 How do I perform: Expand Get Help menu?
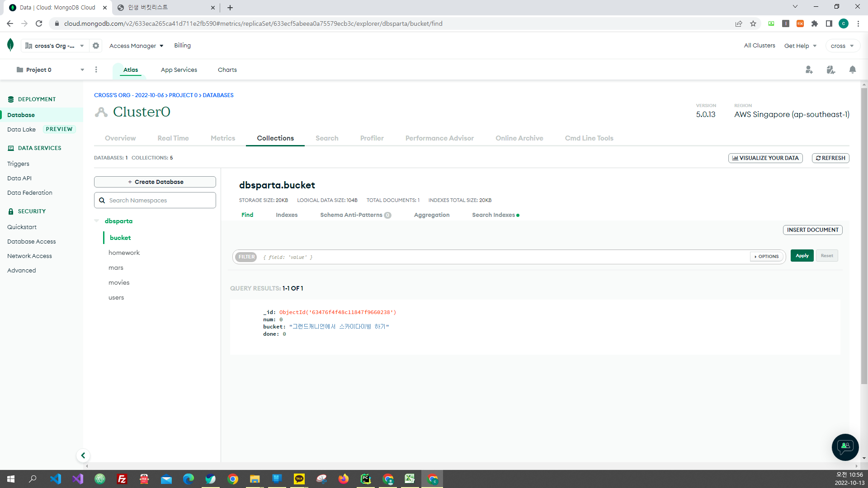coord(800,46)
